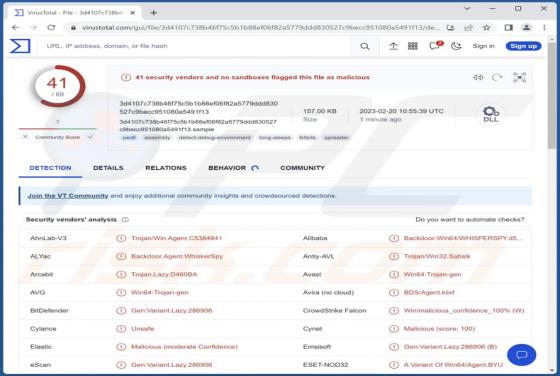
Task: Toggle dark mode moon icon
Action: coord(456,46)
